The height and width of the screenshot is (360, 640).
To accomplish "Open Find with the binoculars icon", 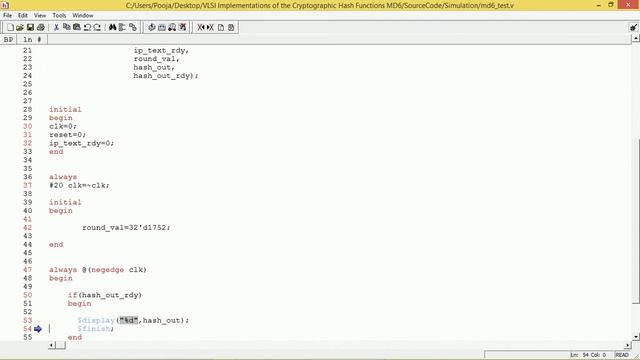I will [112, 27].
